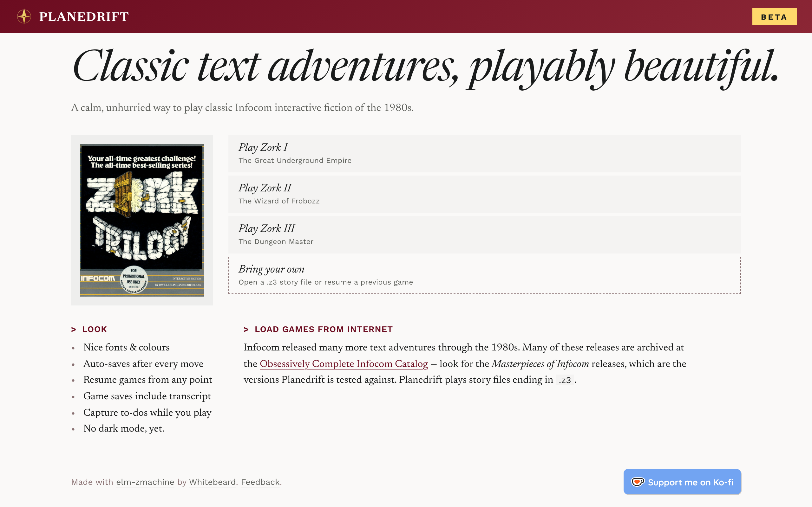Click the BETA badge in the header
Image resolution: width=812 pixels, height=507 pixels.
pos(774,16)
